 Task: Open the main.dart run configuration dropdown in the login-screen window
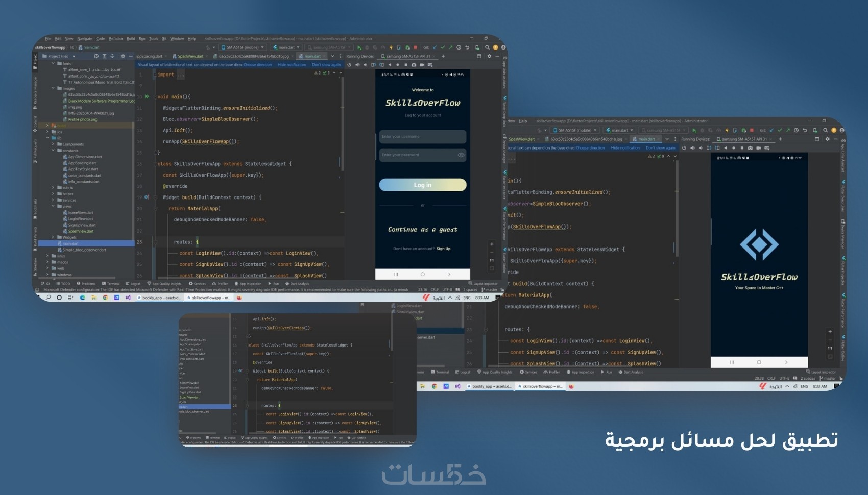point(286,47)
